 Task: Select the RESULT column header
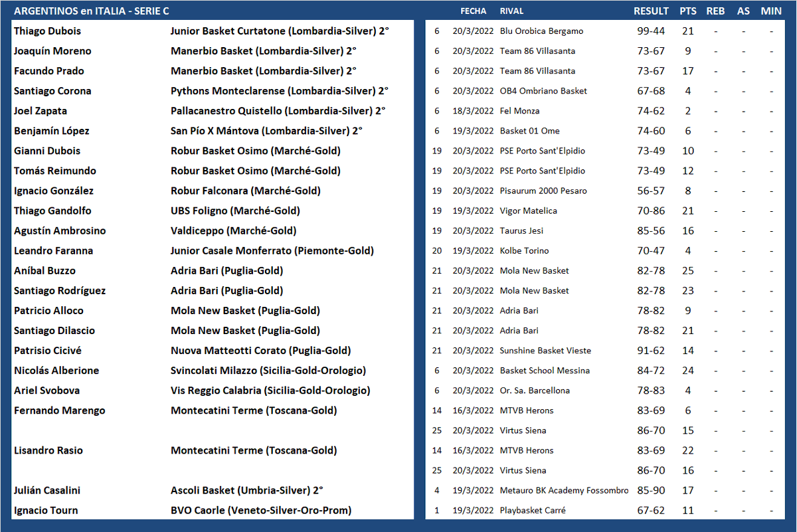pos(651,11)
